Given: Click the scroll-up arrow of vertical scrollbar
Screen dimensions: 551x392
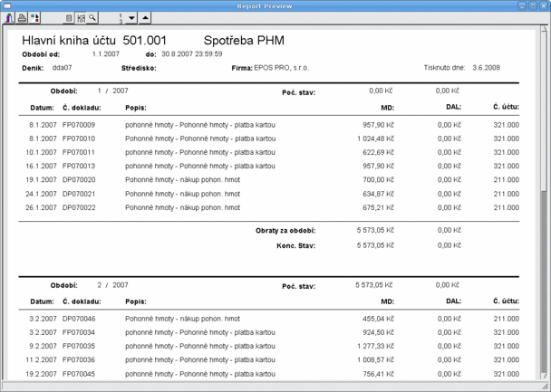Looking at the screenshot, I should coord(545,29).
